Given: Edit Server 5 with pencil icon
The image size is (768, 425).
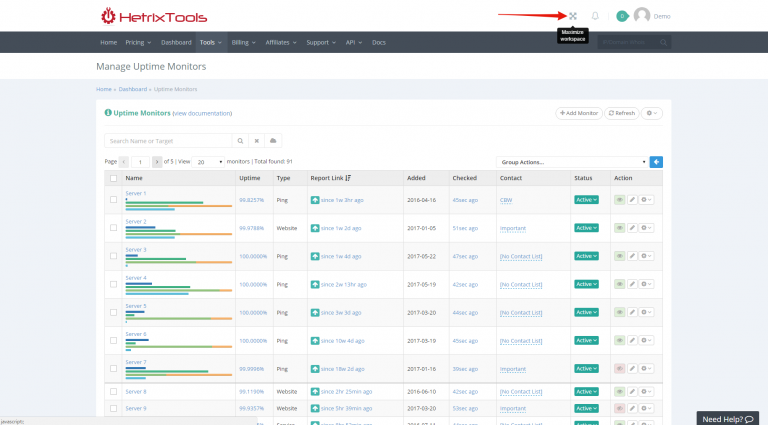Looking at the screenshot, I should [x=632, y=312].
